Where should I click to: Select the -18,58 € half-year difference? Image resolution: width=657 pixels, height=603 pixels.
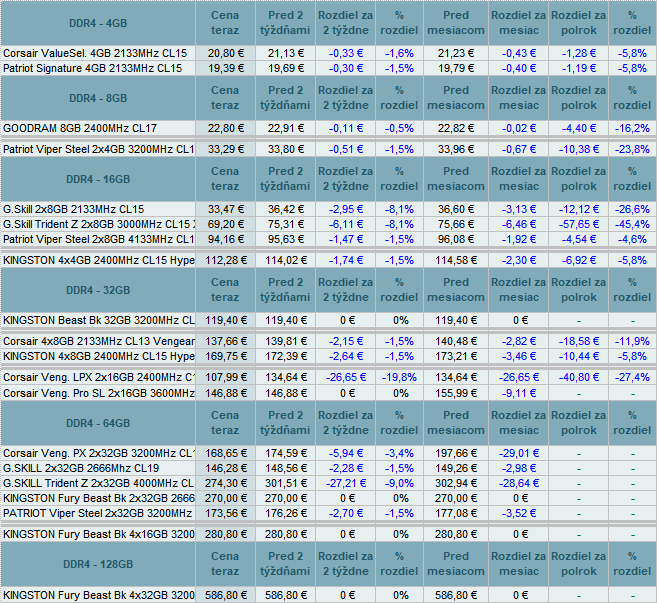579,341
